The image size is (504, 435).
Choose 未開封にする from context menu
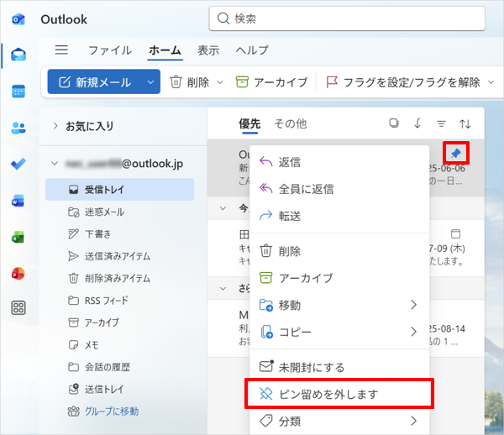(339, 367)
